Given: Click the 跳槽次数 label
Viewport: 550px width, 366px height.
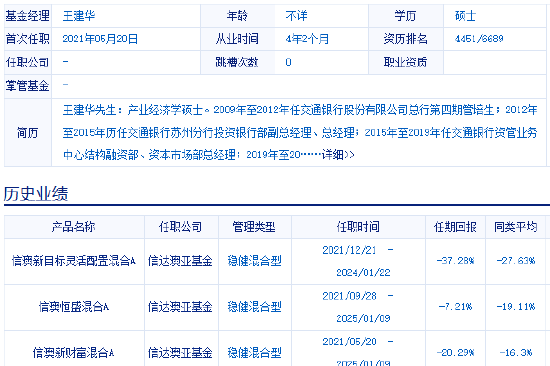Looking at the screenshot, I should pos(237,62).
